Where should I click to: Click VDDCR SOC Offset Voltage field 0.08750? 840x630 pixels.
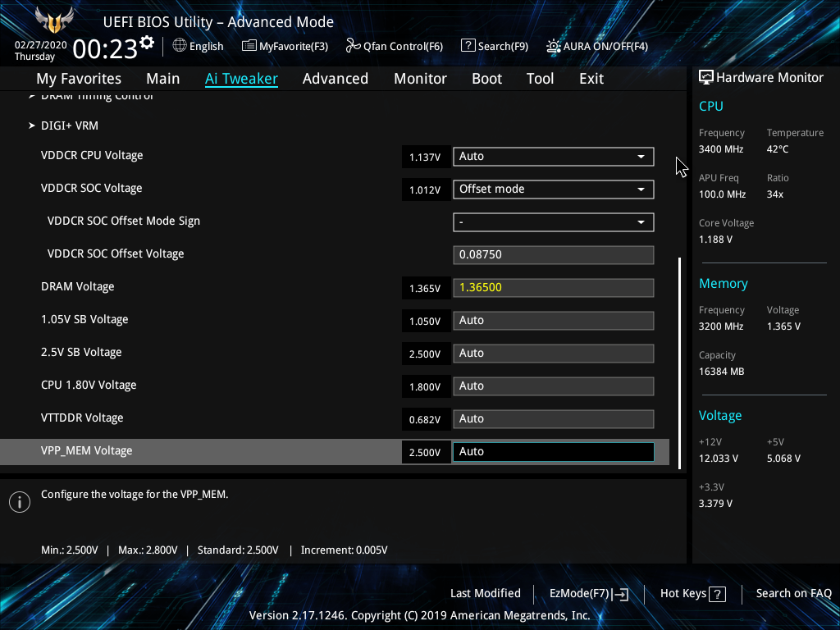554,255
